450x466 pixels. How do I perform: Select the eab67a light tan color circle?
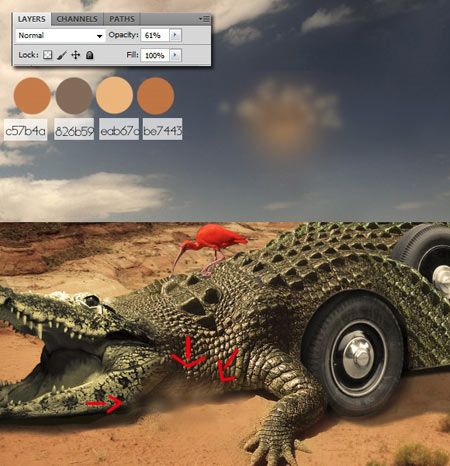click(x=114, y=95)
